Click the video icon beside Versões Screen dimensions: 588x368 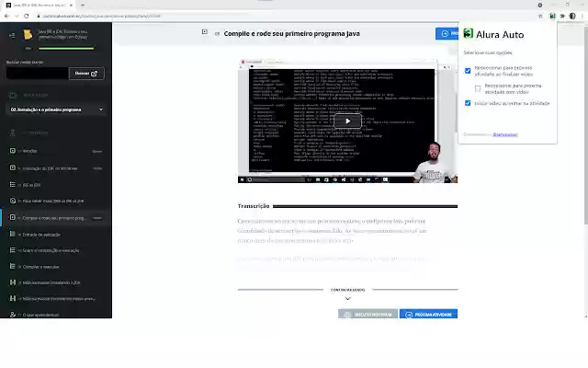[12, 151]
